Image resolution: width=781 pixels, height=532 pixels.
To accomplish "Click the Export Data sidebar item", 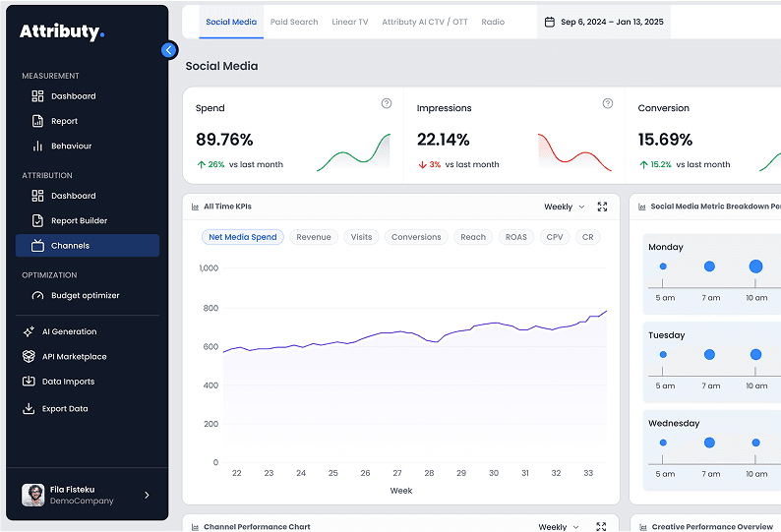I will [x=64, y=408].
